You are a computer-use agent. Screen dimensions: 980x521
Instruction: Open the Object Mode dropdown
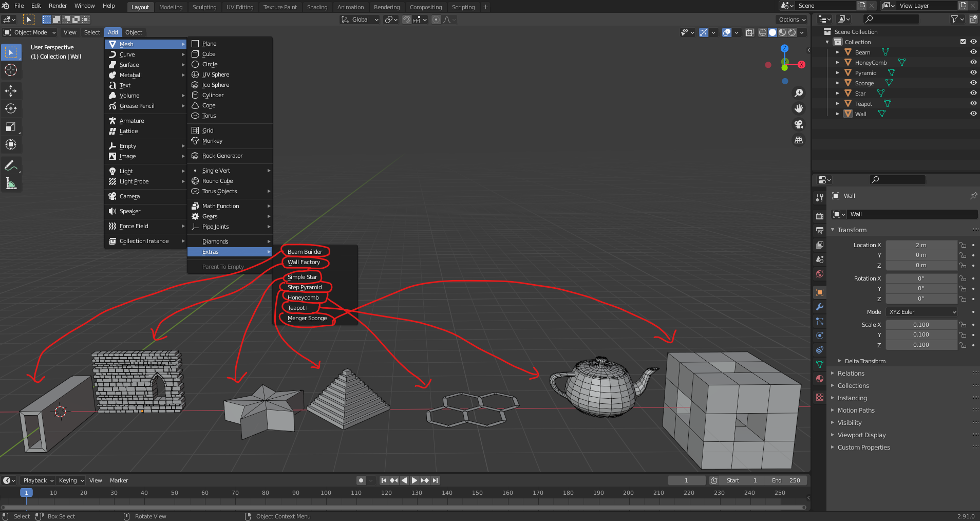click(x=30, y=32)
